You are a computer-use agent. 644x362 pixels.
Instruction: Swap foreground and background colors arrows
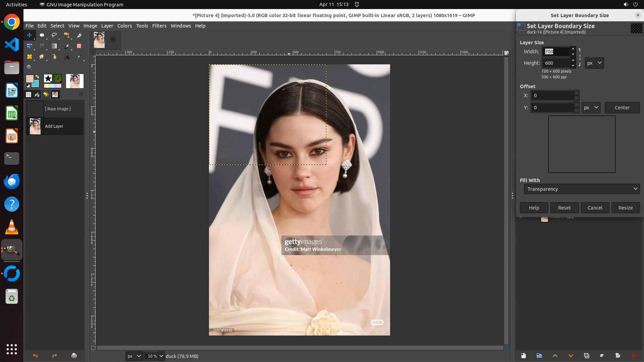tap(37, 77)
